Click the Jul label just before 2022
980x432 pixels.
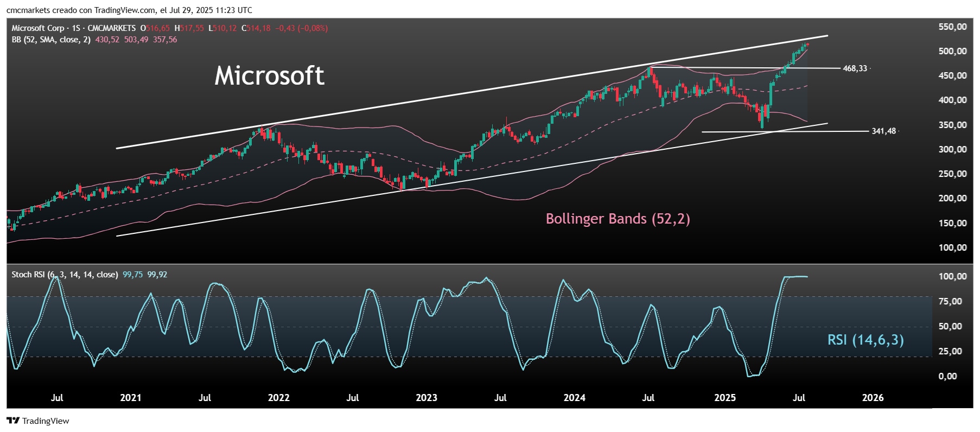click(x=205, y=398)
